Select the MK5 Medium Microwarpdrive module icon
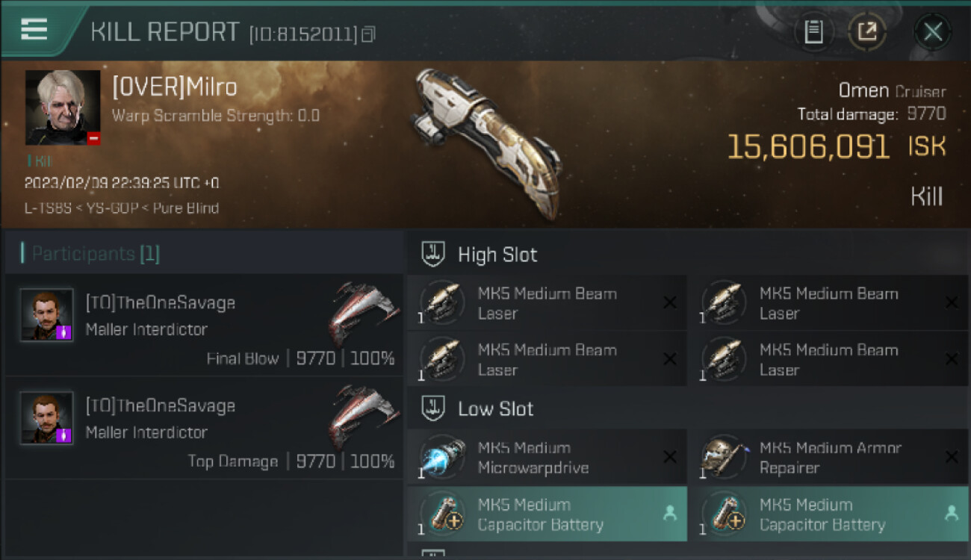The height and width of the screenshot is (560, 971). click(444, 458)
